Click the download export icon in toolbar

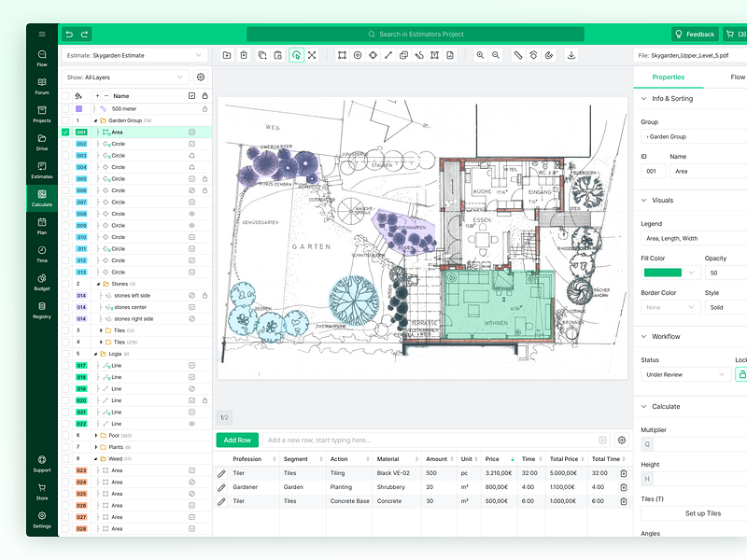click(x=570, y=55)
